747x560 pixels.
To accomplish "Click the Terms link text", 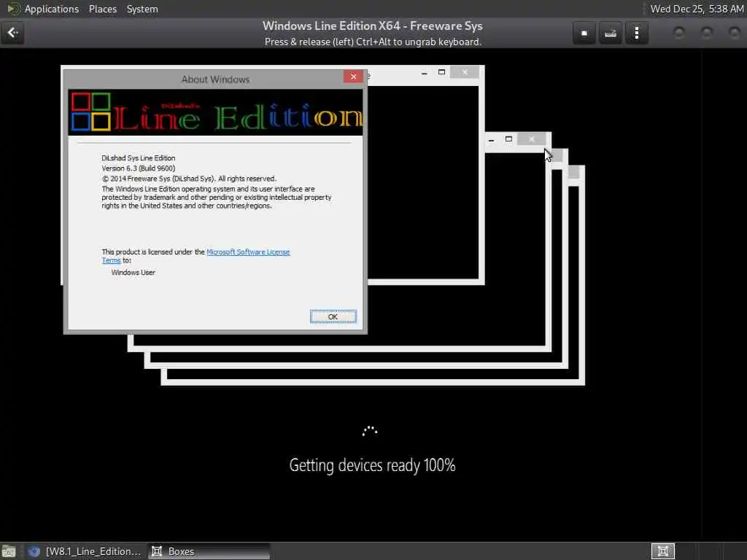I will point(111,260).
